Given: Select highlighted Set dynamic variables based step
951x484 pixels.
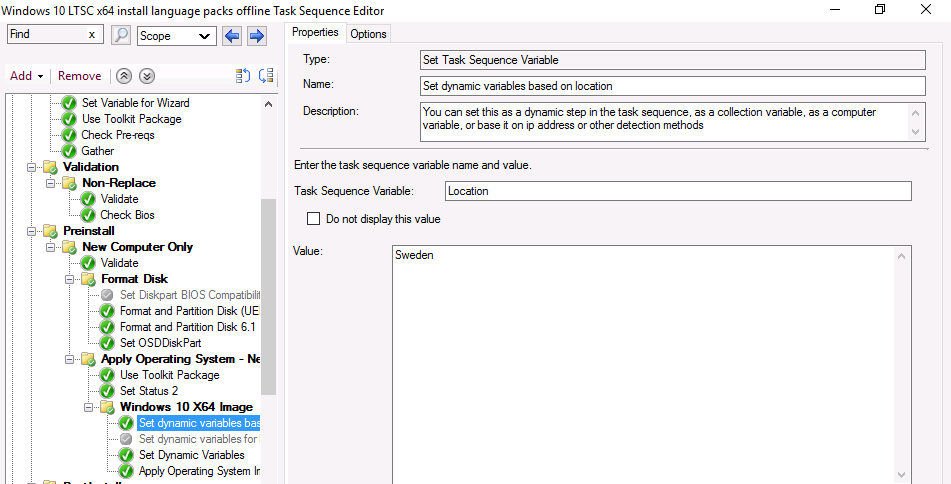Looking at the screenshot, I should (x=199, y=423).
